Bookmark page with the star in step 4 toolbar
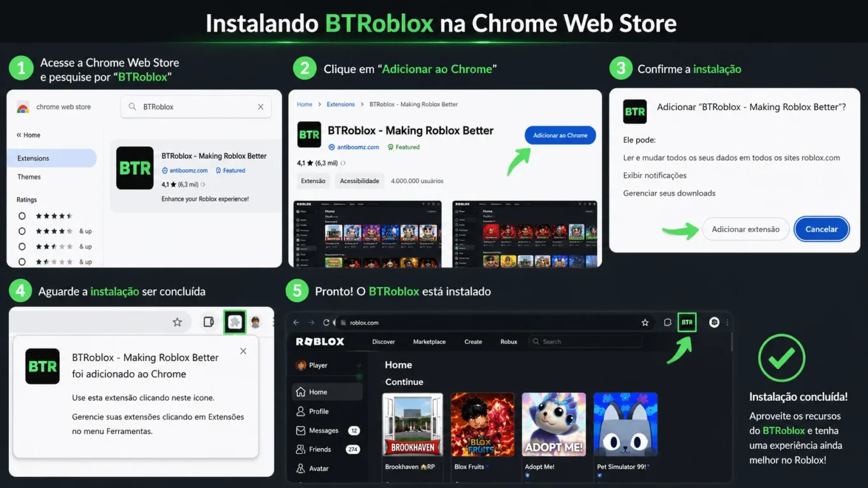The height and width of the screenshot is (488, 868). click(x=177, y=322)
